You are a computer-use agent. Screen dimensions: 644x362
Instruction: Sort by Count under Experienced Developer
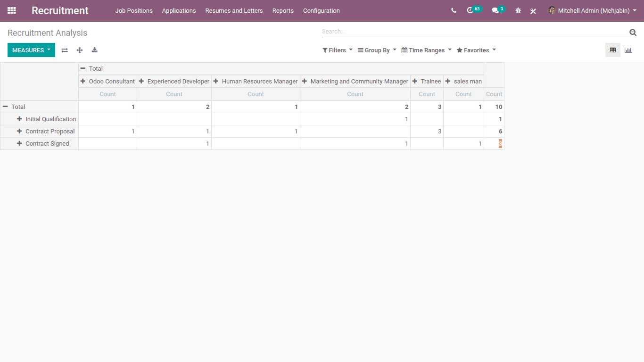pyautogui.click(x=174, y=94)
